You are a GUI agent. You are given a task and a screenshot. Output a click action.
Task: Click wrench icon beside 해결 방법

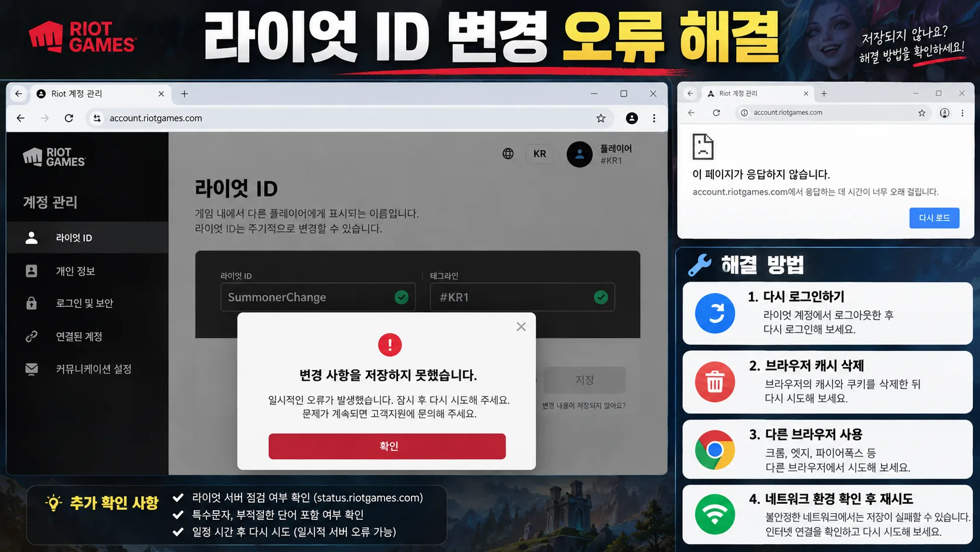pyautogui.click(x=700, y=265)
